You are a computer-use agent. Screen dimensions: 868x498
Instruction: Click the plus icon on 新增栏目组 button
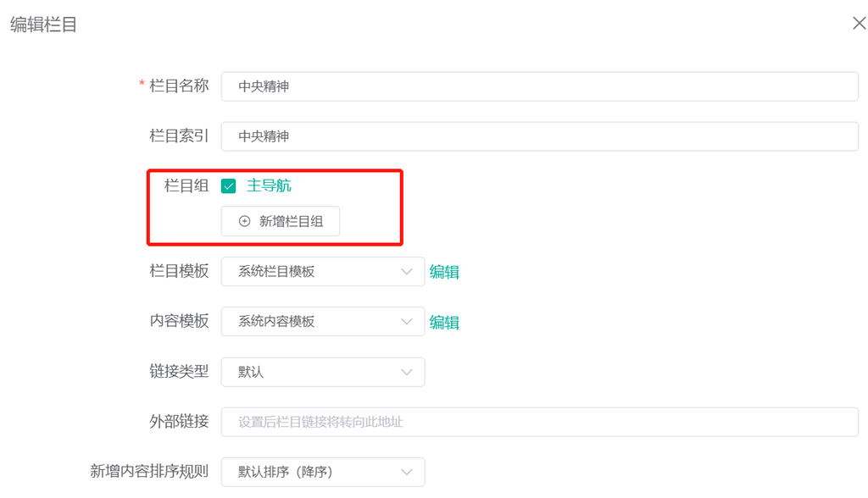(x=244, y=221)
